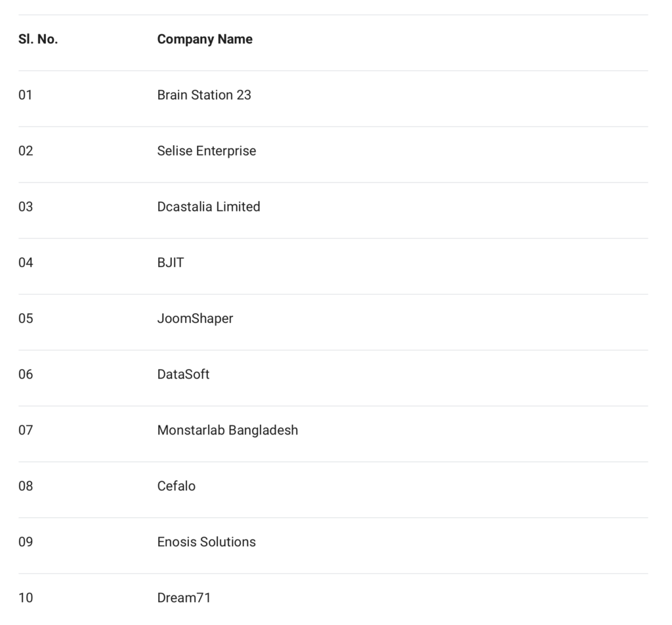
Task: Select serial number 03 cell
Action: [26, 207]
